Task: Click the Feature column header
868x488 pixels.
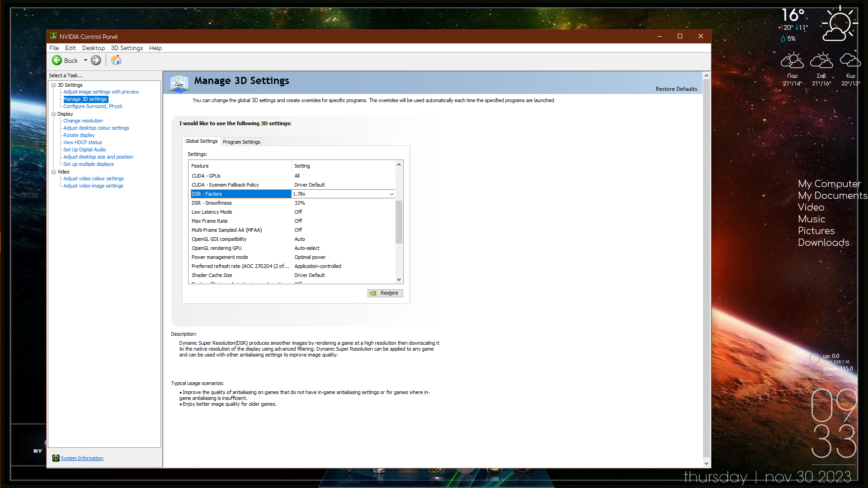Action: click(240, 166)
